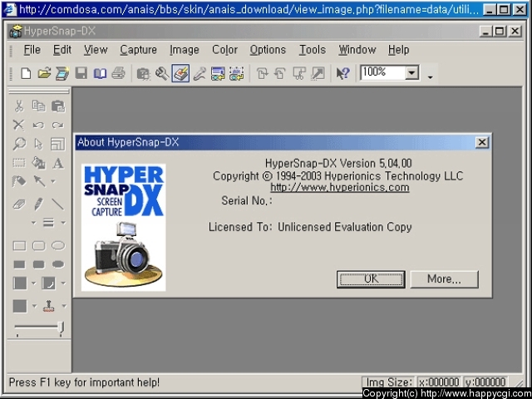Select the pencil freehand tool
This screenshot has width=532, height=399.
click(x=38, y=204)
